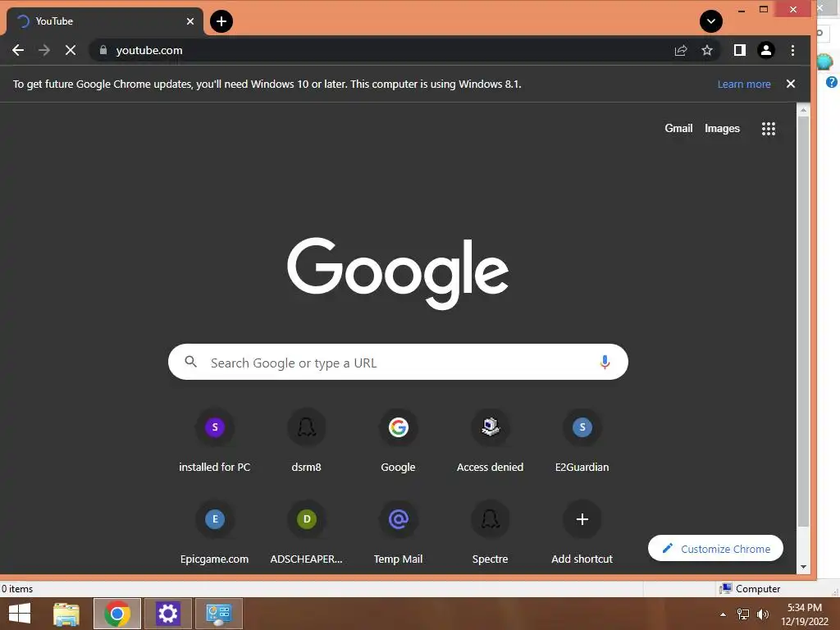Click the page scrollbar up arrow

pos(803,110)
